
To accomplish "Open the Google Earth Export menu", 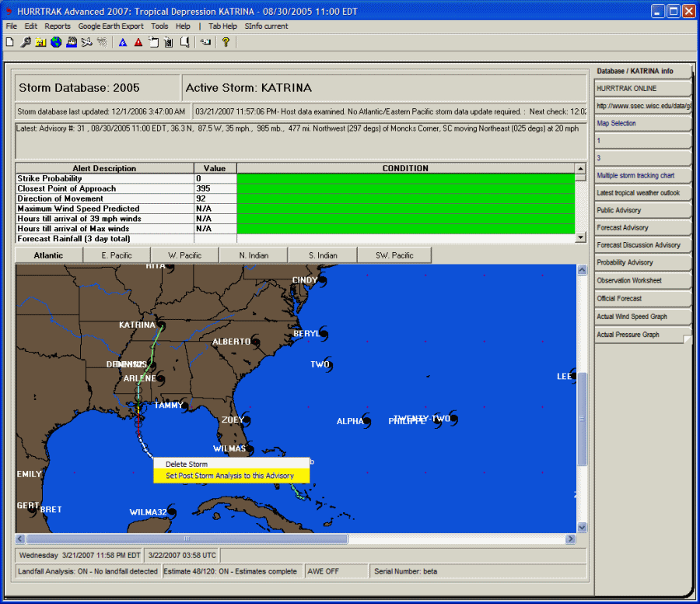I will [110, 26].
